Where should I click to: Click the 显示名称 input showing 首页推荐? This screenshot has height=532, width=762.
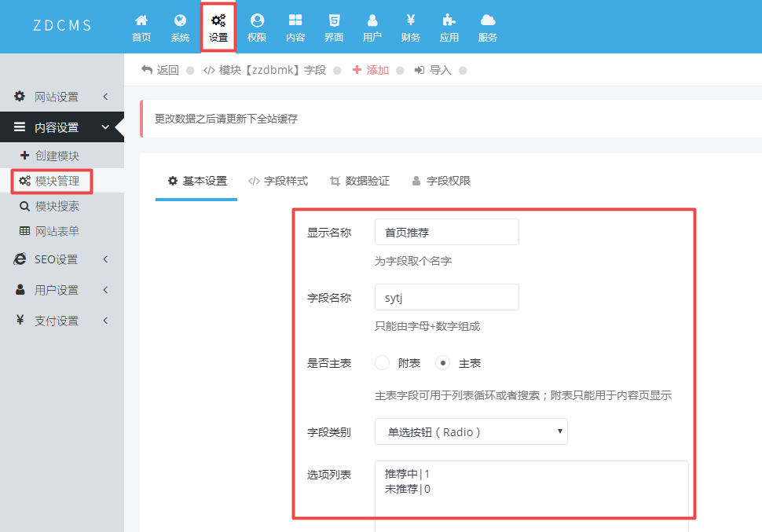[446, 231]
